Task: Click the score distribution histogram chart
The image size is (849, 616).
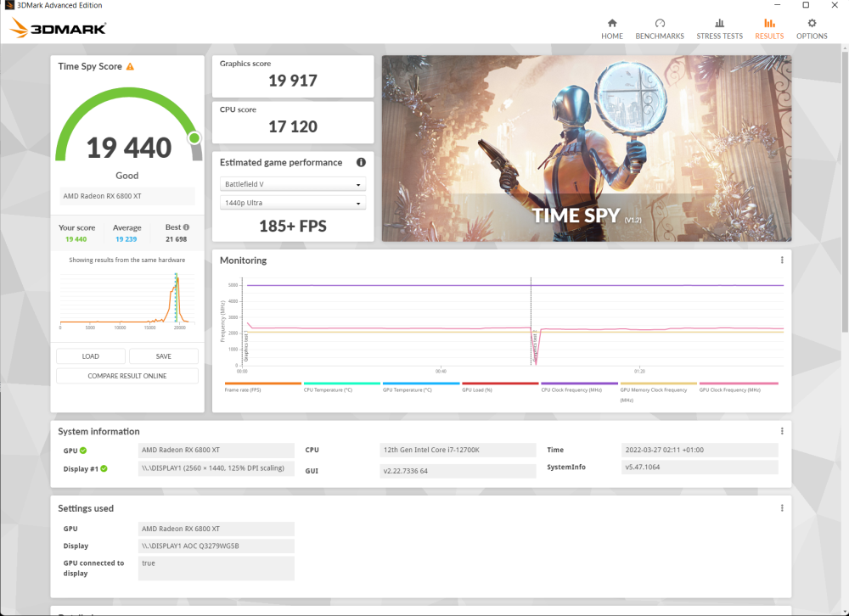Action: 127,300
